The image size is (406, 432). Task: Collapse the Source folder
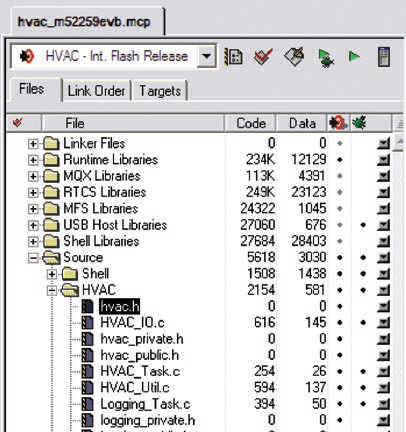(x=33, y=258)
